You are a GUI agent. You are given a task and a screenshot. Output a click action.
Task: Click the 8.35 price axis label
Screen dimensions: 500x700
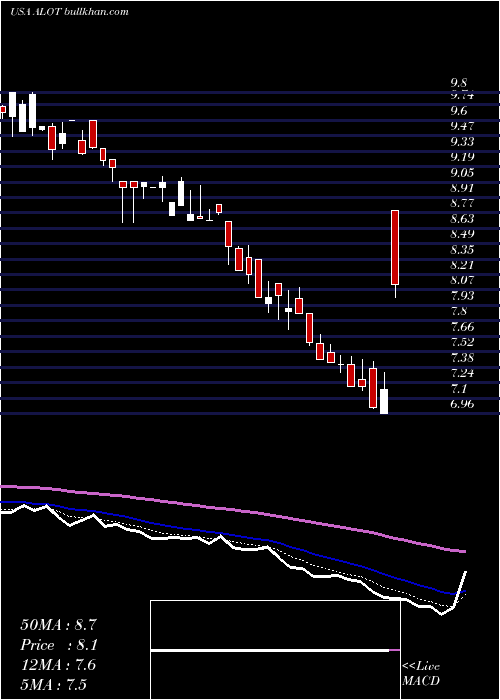[x=462, y=250]
